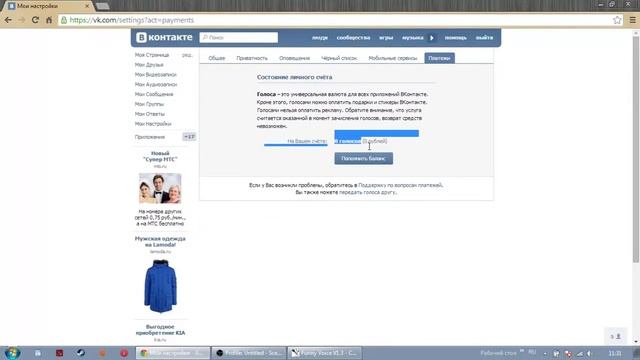The image size is (640, 360).
Task: Open the 'игры' header link
Action: [386, 38]
